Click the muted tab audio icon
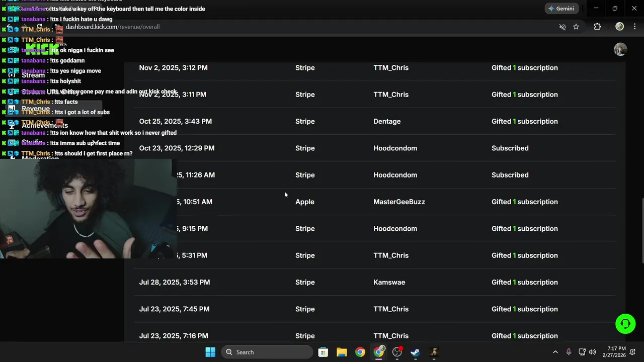The image size is (644, 362). tap(562, 27)
